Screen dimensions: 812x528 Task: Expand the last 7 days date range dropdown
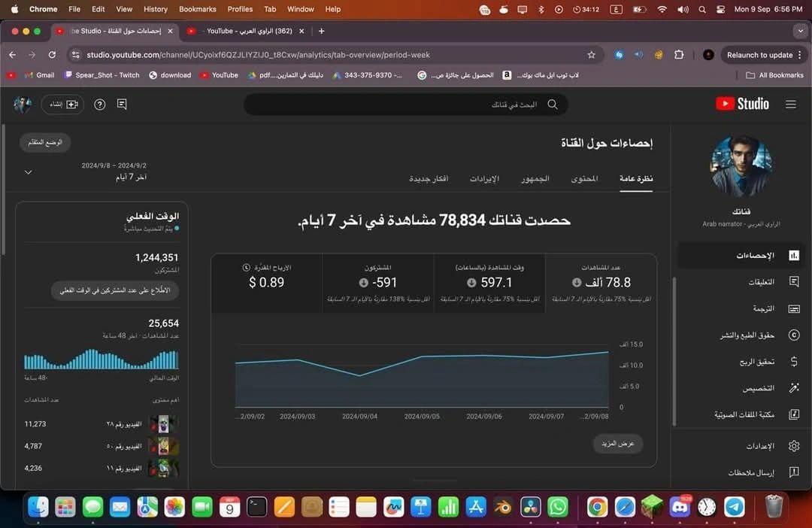pyautogui.click(x=29, y=171)
